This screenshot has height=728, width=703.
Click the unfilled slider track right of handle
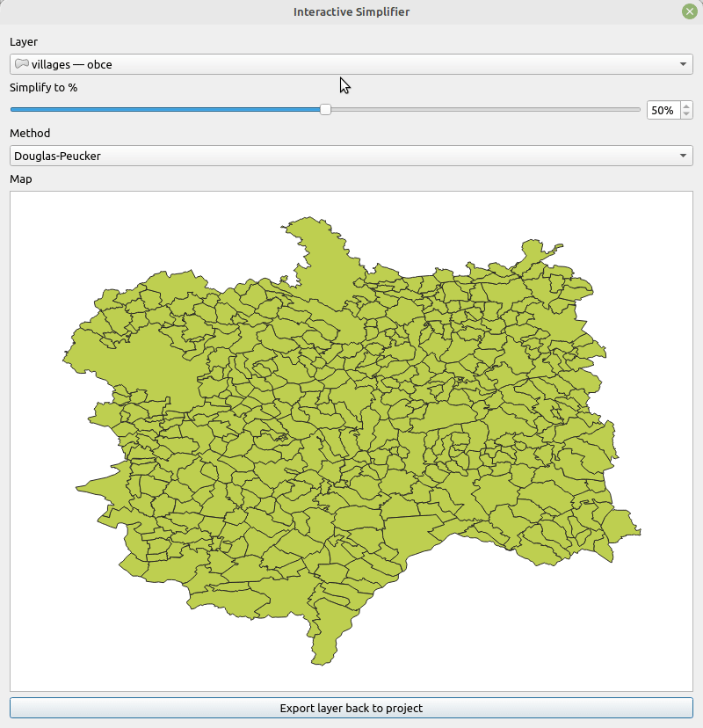click(485, 110)
